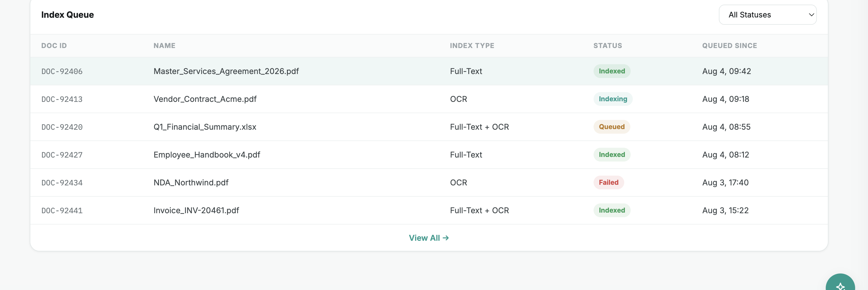The width and height of the screenshot is (868, 290).
Task: Sort by the STATUS column header
Action: [x=608, y=46]
